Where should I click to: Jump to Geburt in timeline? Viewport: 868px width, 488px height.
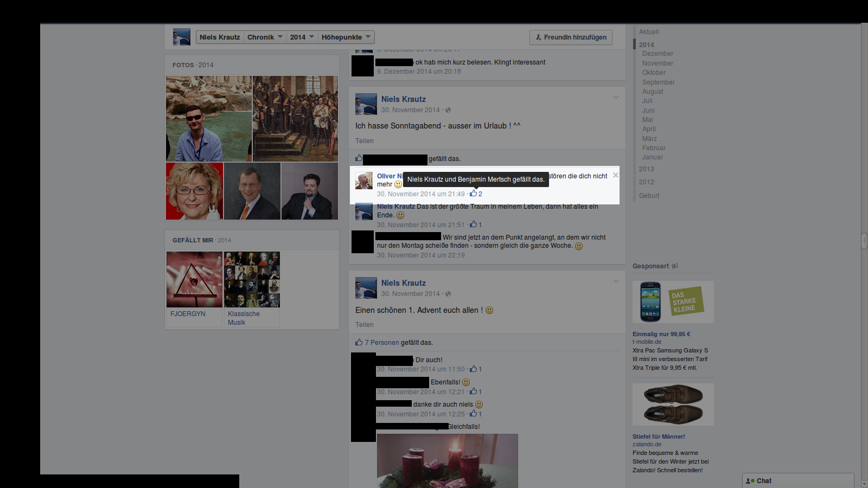(649, 196)
